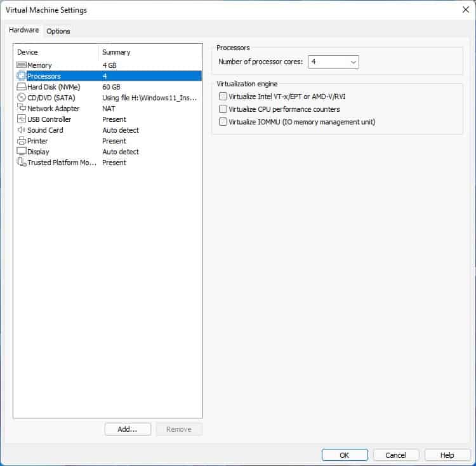
Task: Enable Virtualize IOMMU checkbox
Action: [223, 122]
